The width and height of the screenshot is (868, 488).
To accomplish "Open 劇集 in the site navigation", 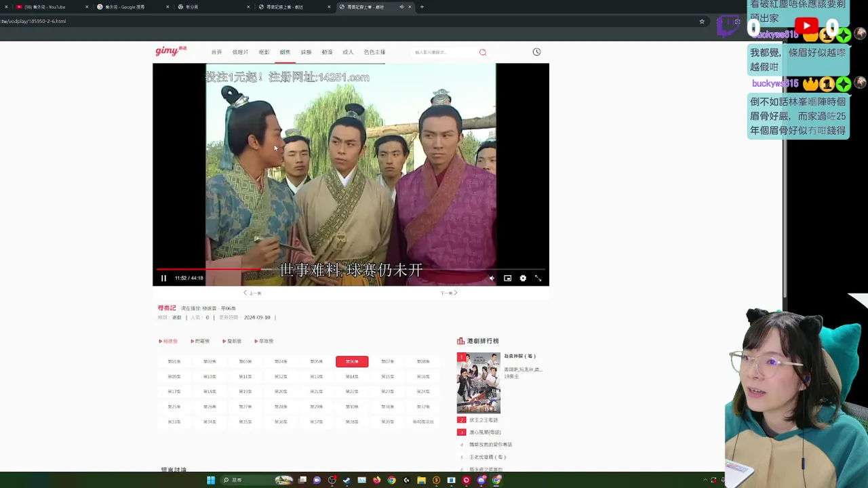I will point(285,52).
